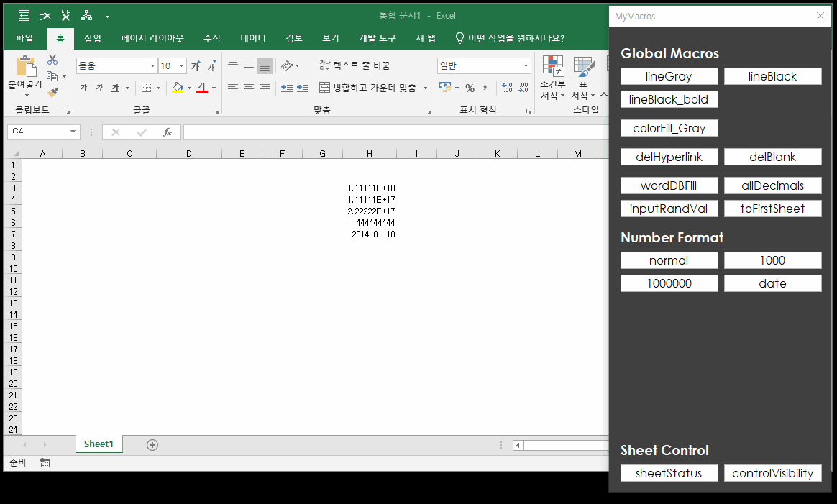This screenshot has height=504, width=837.
Task: Click the sheetStatus button
Action: click(x=669, y=474)
